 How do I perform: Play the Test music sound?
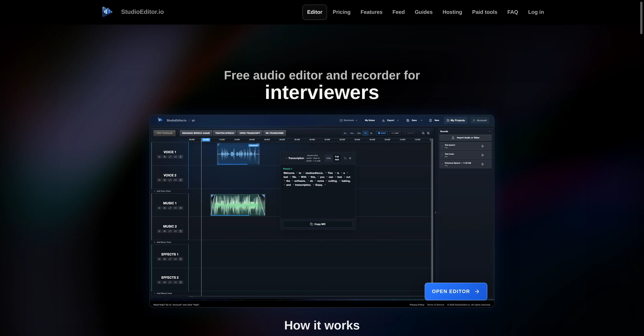pos(483,155)
